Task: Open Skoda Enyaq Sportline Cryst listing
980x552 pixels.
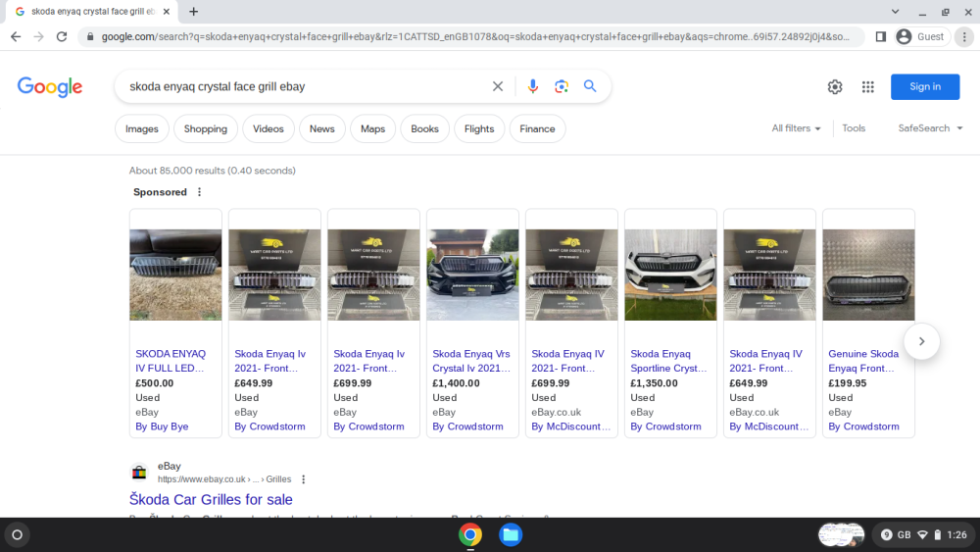Action: tap(668, 361)
